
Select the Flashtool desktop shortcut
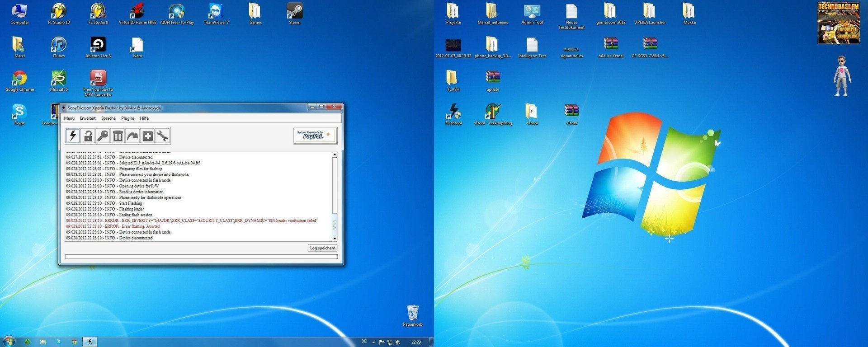tap(453, 114)
